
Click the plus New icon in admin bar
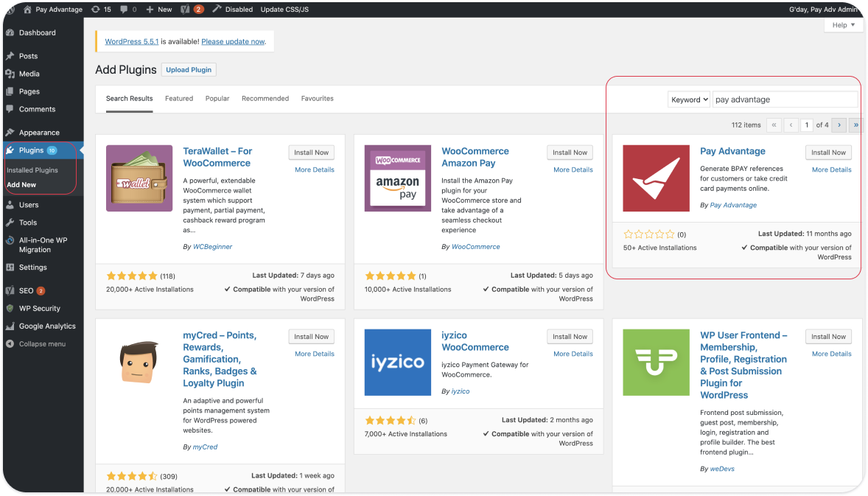(x=150, y=10)
